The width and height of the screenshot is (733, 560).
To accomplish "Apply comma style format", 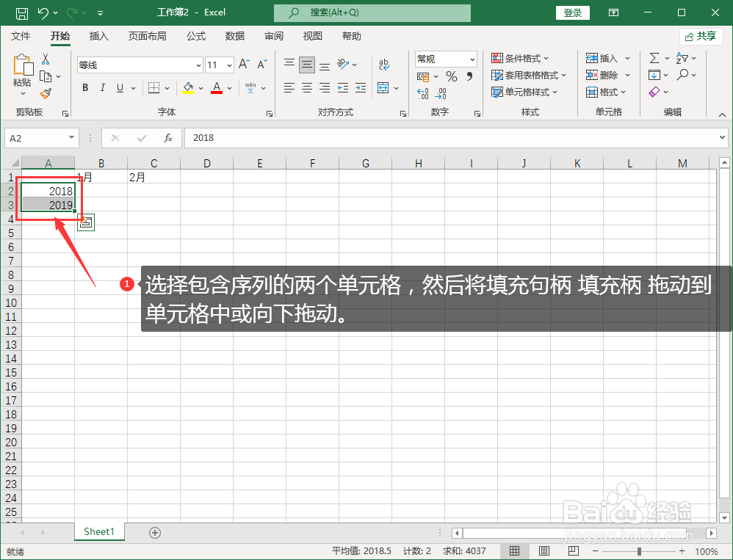I will (x=470, y=76).
